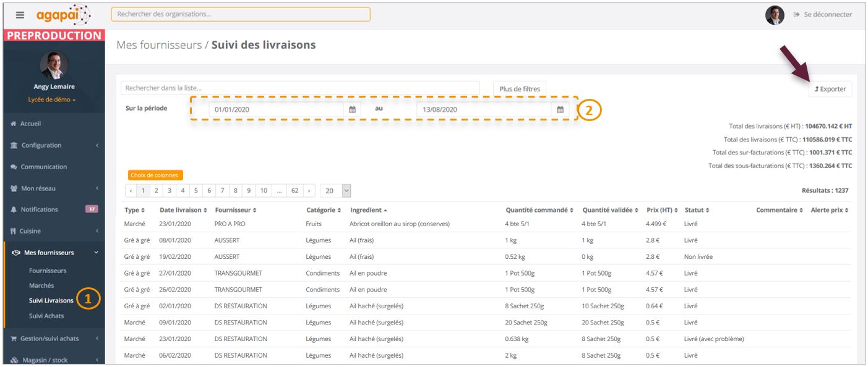Click Plus de filtres button
868x367 pixels.
coord(520,89)
